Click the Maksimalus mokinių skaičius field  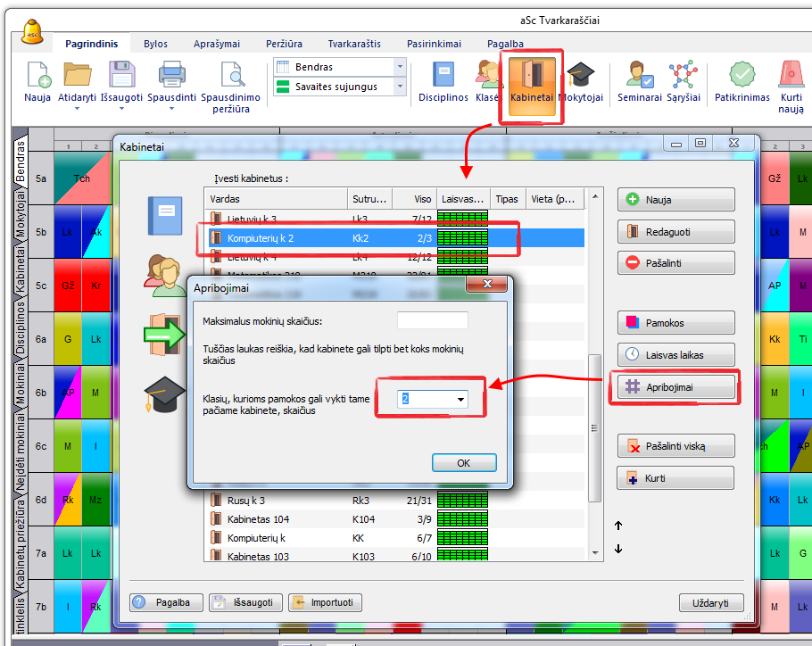tap(432, 320)
